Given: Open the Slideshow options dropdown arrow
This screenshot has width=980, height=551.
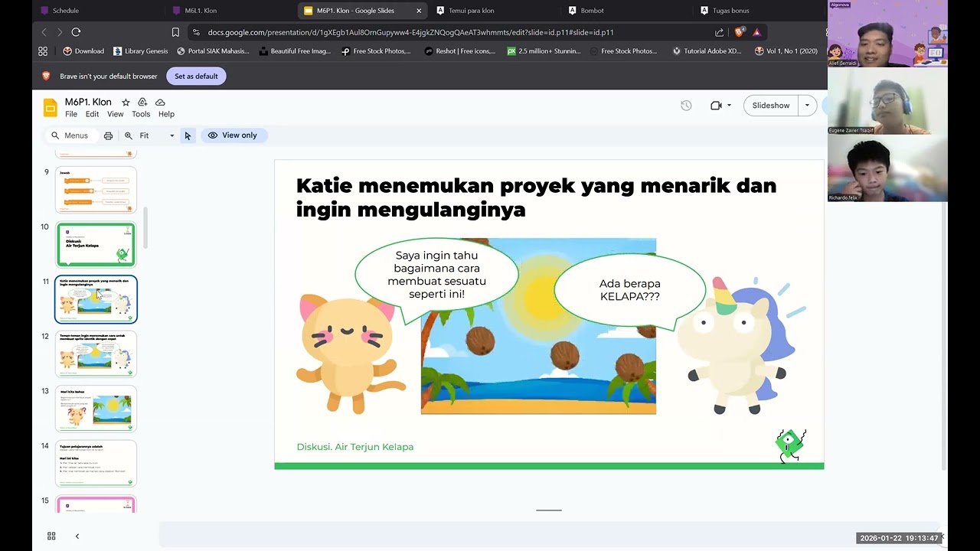Looking at the screenshot, I should (x=807, y=106).
